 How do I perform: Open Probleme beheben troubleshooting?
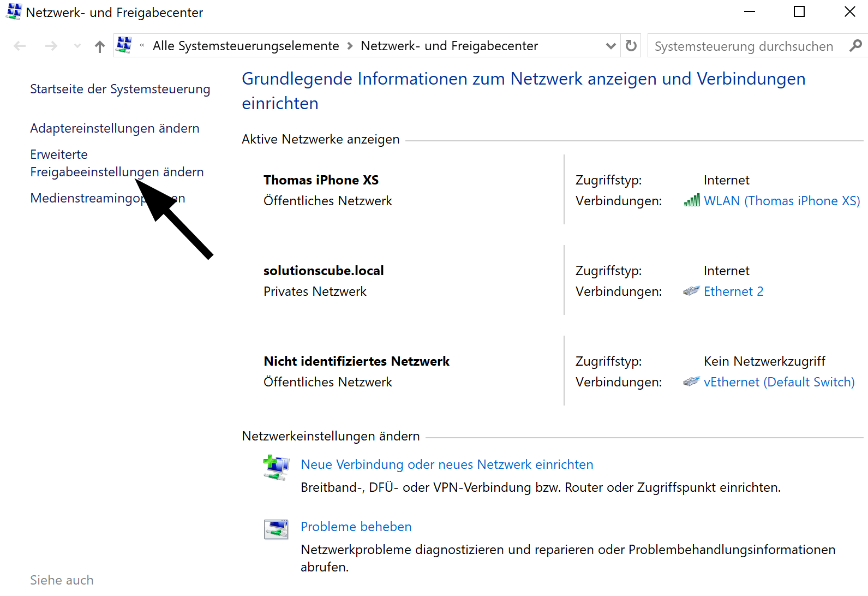click(x=356, y=527)
